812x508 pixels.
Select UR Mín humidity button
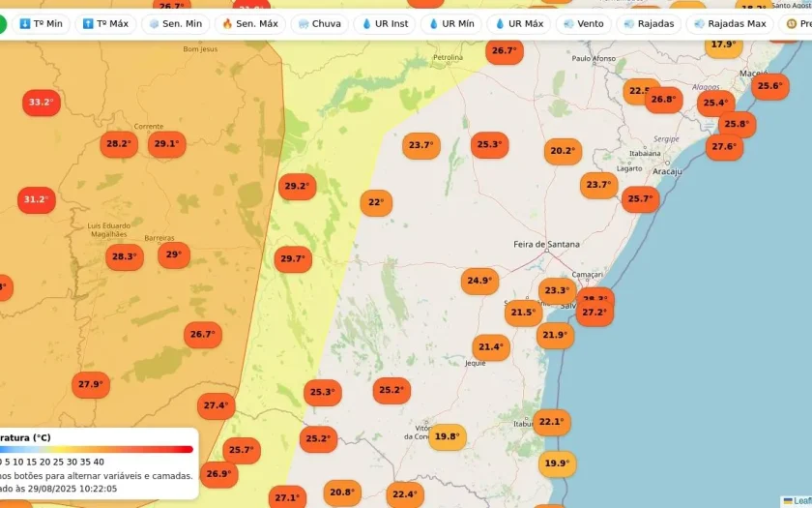451,24
